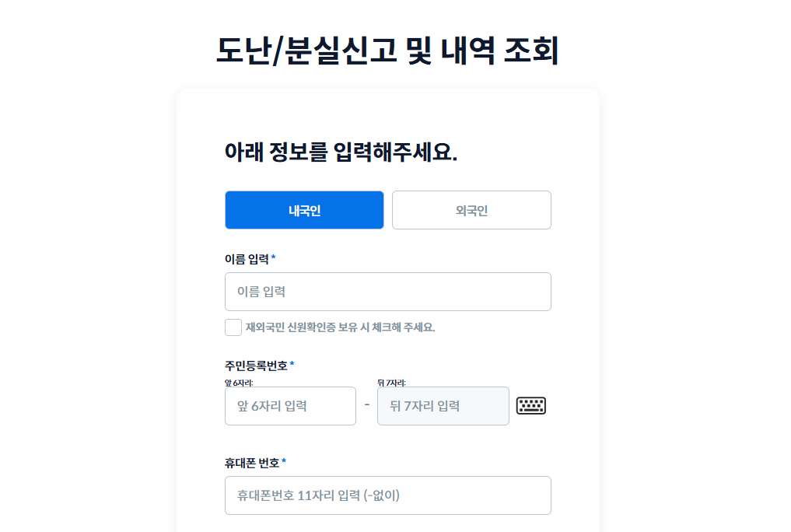791x532 pixels.
Task: Switch to the 외국인 tab
Action: point(471,209)
